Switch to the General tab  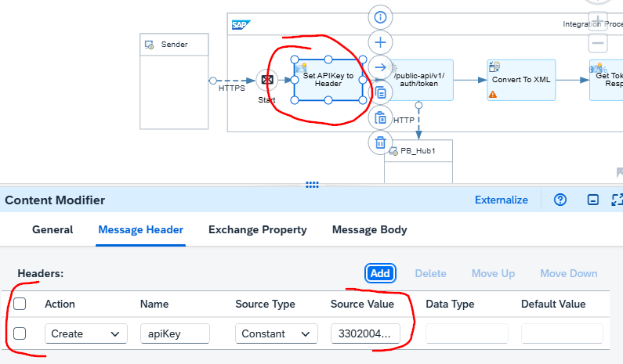tap(53, 229)
